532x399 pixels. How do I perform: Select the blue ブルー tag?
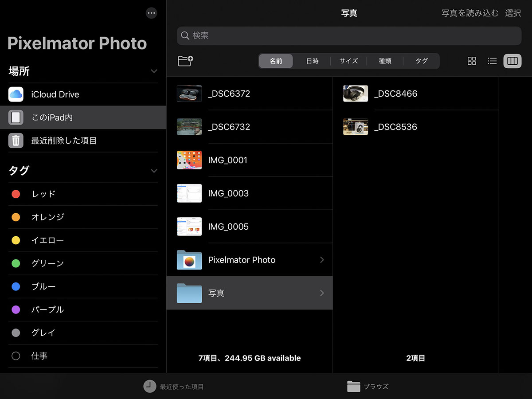83,286
